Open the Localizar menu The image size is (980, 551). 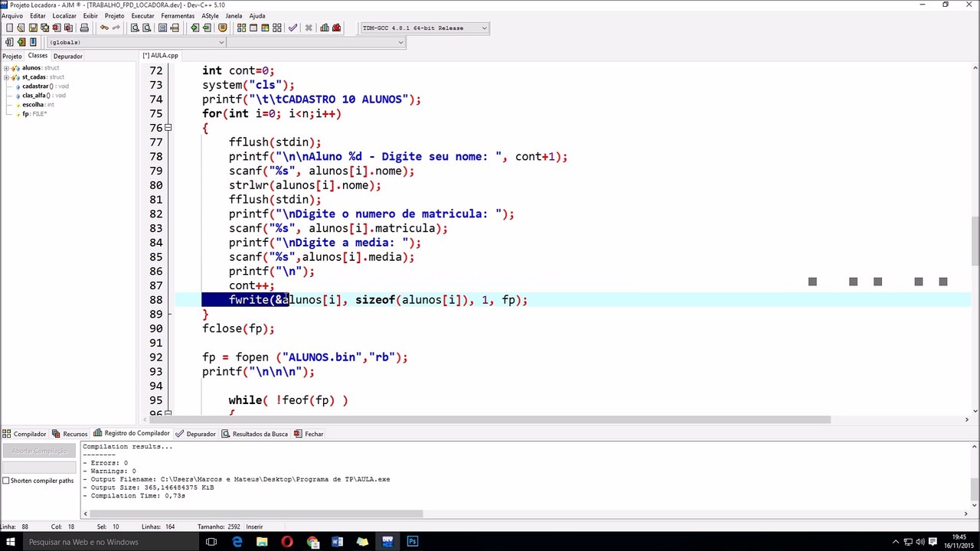pyautogui.click(x=64, y=15)
